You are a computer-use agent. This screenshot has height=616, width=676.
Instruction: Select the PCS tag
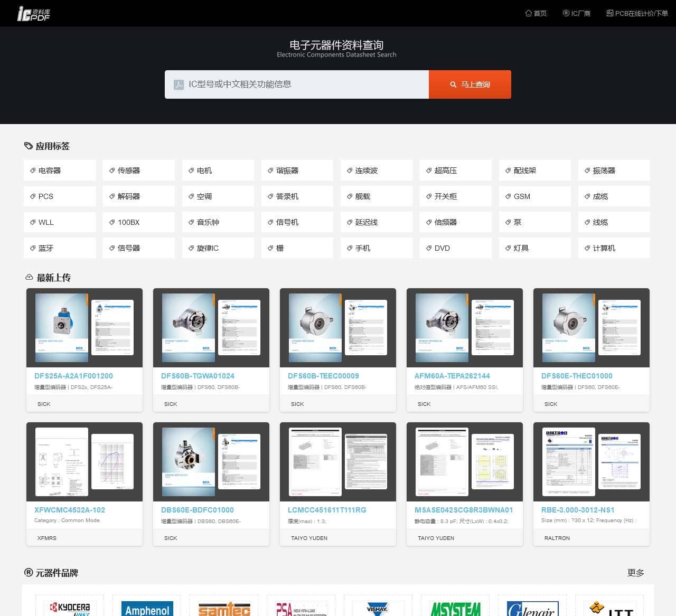tap(60, 196)
